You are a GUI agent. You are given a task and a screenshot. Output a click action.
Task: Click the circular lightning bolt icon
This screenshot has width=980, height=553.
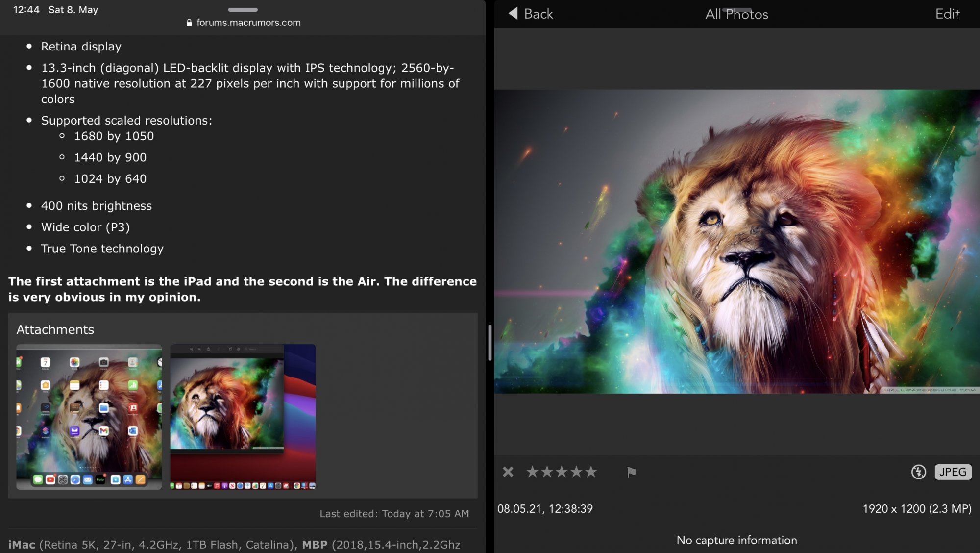pos(918,472)
